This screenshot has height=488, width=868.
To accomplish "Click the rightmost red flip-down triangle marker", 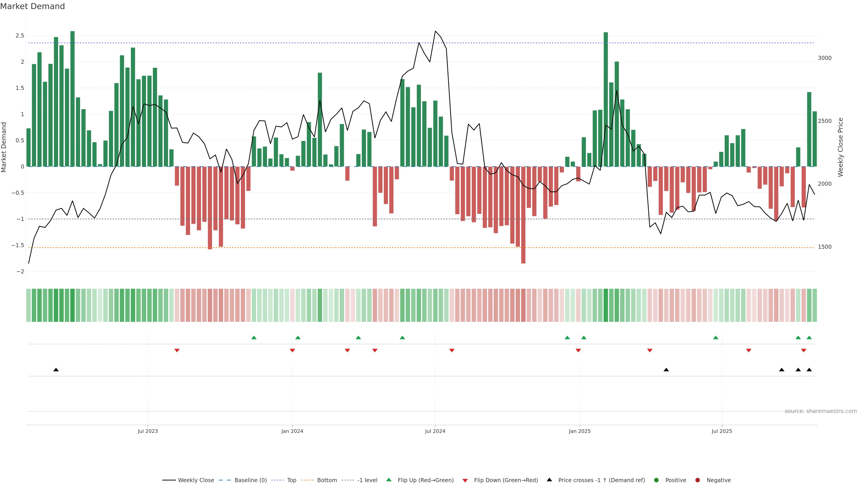I will 804,351.
